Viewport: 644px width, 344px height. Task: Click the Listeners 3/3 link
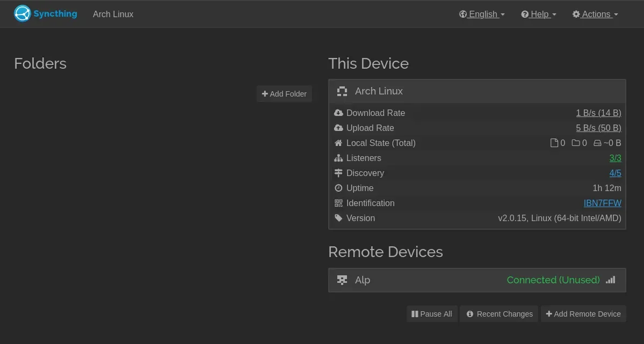coord(615,158)
